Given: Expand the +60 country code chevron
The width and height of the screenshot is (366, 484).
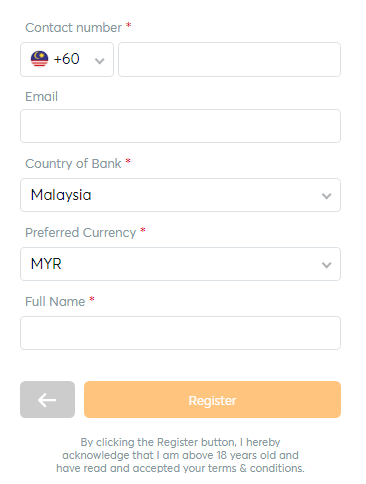Looking at the screenshot, I should click(99, 61).
